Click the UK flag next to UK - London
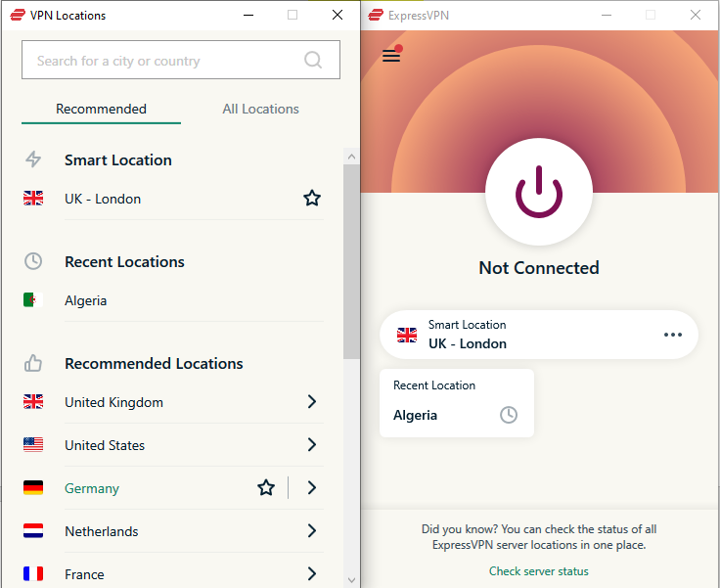The image size is (720, 588). point(33,199)
